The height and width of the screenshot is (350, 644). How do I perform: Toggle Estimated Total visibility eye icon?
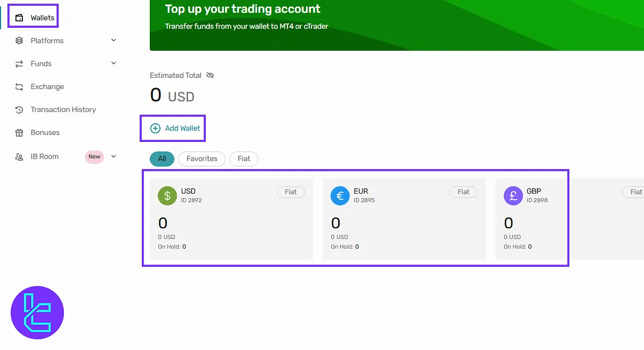point(210,75)
